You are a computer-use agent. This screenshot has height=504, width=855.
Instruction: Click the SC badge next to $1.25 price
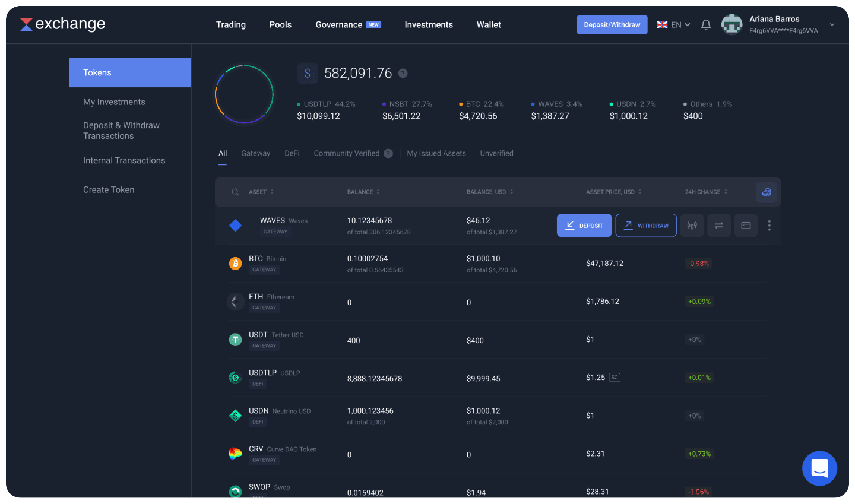click(x=615, y=378)
